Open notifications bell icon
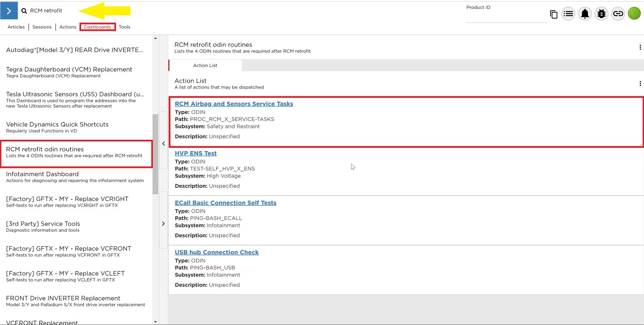Image resolution: width=644 pixels, height=325 pixels. (585, 14)
